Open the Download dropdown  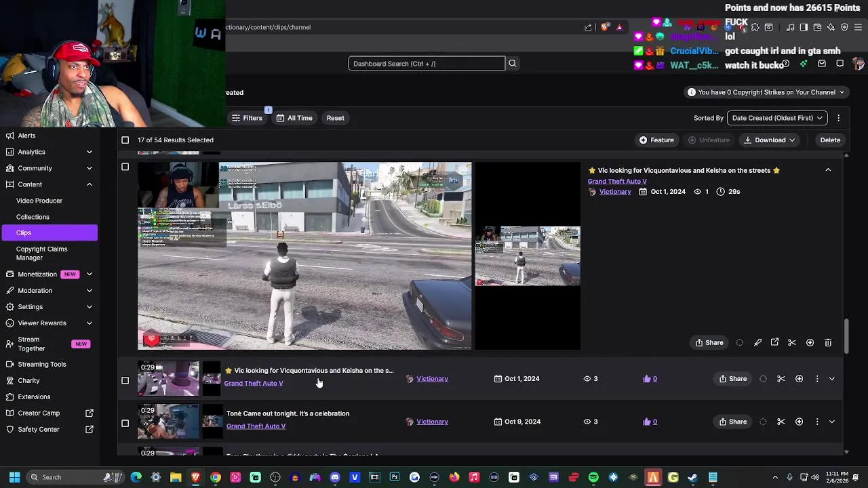click(x=769, y=140)
